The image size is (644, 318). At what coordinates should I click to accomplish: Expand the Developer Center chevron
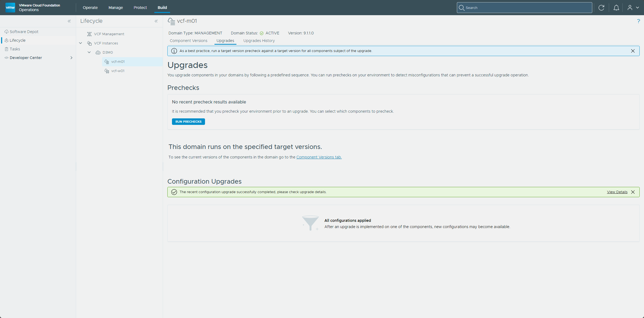71,58
